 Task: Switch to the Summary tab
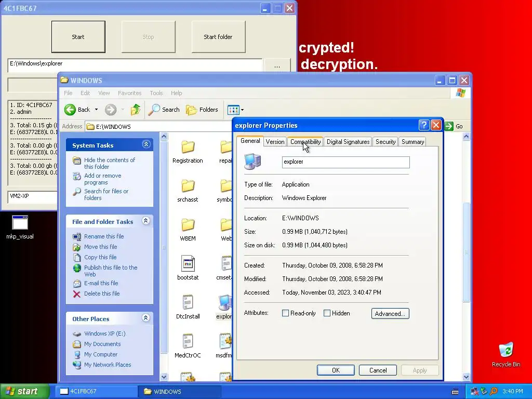(413, 142)
